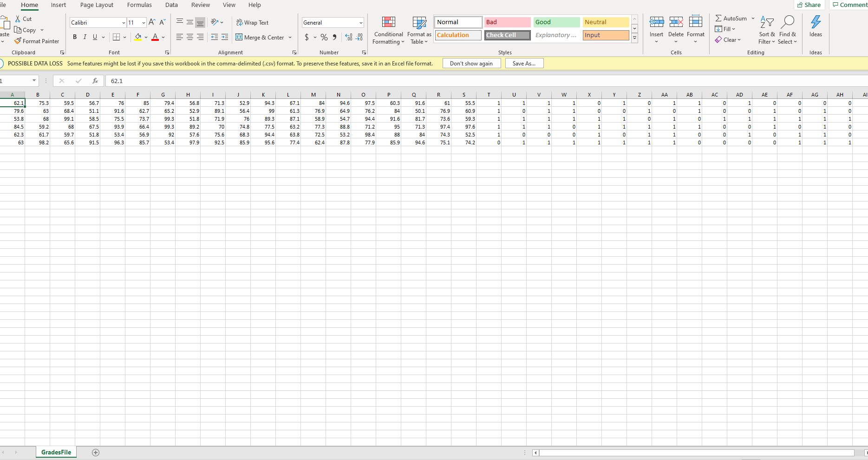
Task: Switch to the Page Layout tab
Action: (97, 5)
